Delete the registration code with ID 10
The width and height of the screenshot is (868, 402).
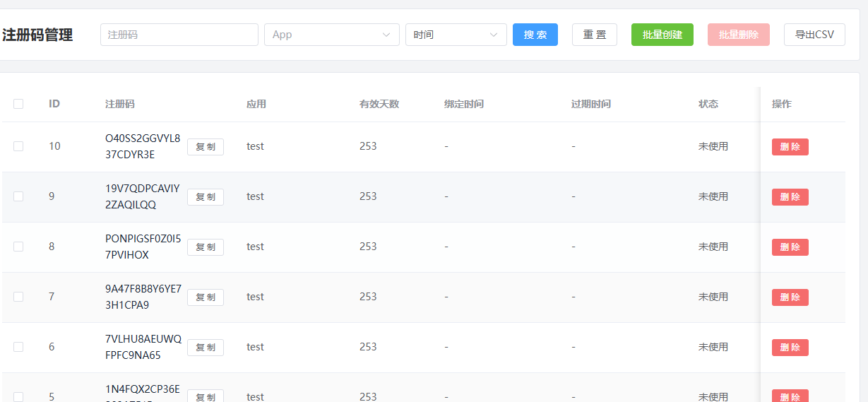click(x=790, y=147)
